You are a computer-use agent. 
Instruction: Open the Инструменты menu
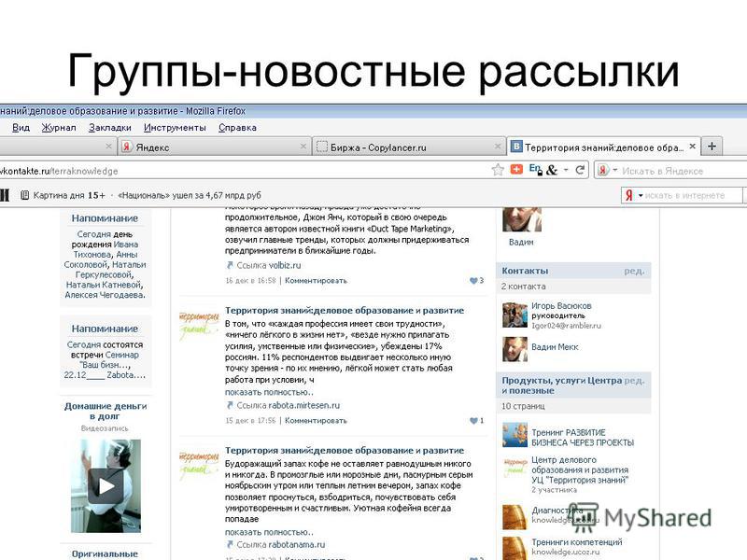(x=175, y=128)
